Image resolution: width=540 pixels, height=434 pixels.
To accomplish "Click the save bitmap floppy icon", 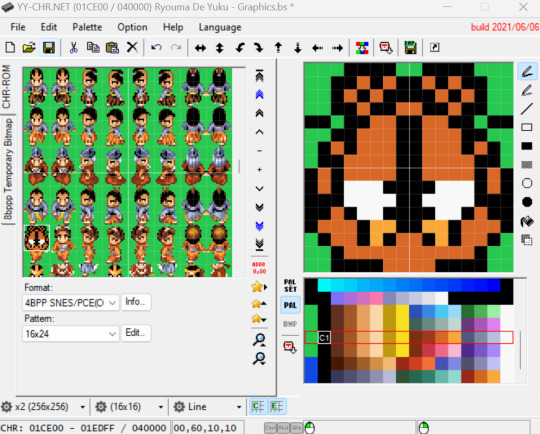I will (x=410, y=48).
